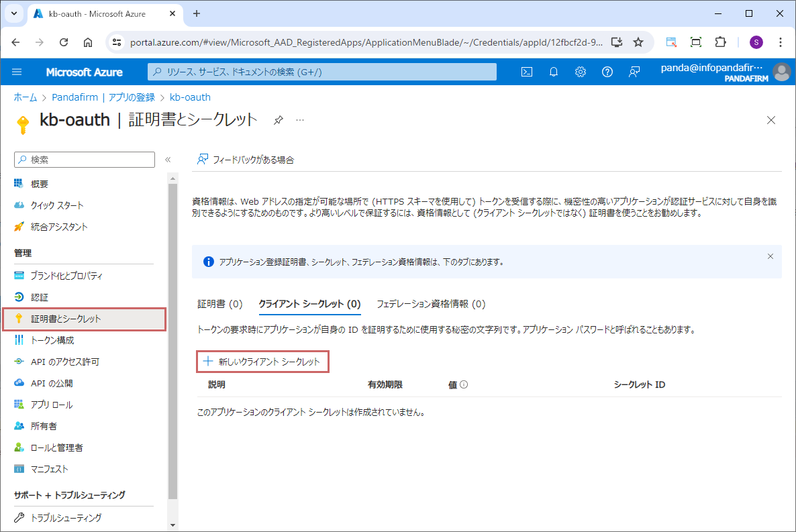Viewport: 796px width, 532px height.
Task: Switch to フェデレーション資格情報 (0) tab
Action: click(430, 304)
